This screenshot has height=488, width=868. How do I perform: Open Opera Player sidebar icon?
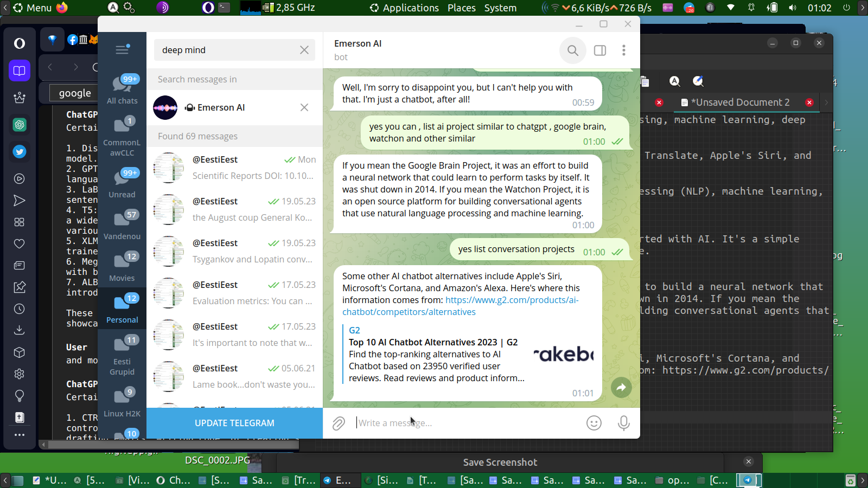[x=20, y=179]
